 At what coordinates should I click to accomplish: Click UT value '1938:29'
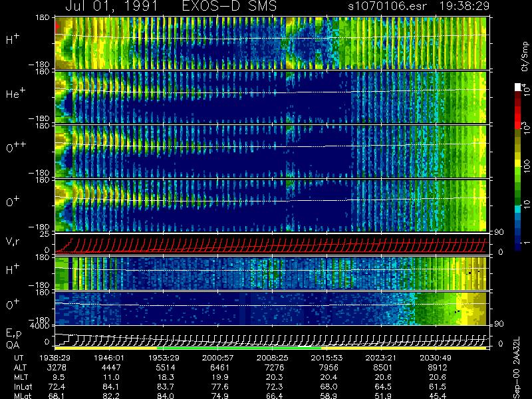[55, 358]
